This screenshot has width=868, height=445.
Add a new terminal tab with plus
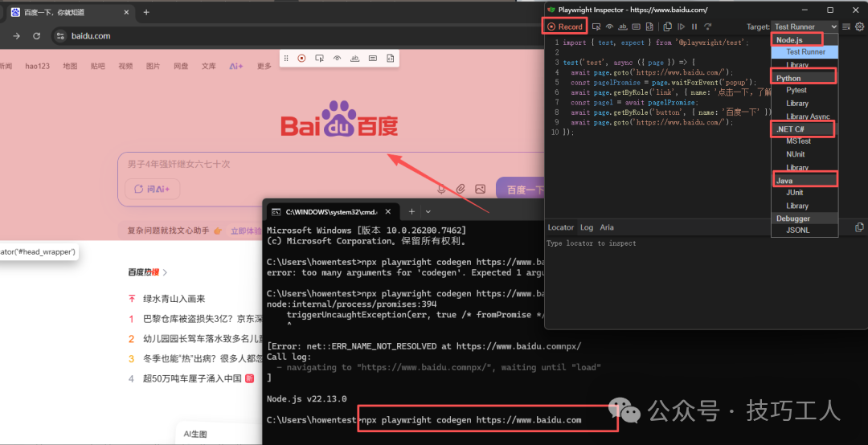pos(411,211)
